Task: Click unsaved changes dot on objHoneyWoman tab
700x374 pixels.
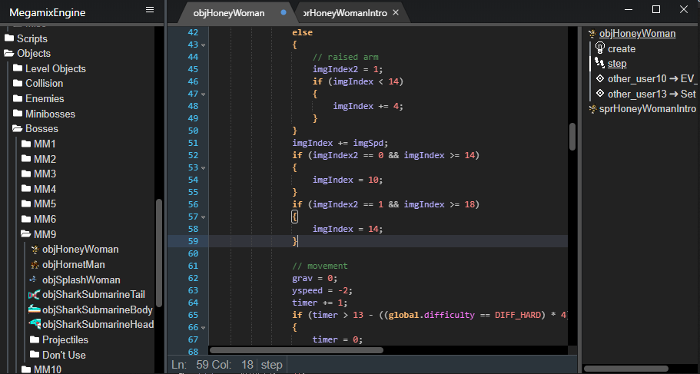Action: (x=283, y=12)
